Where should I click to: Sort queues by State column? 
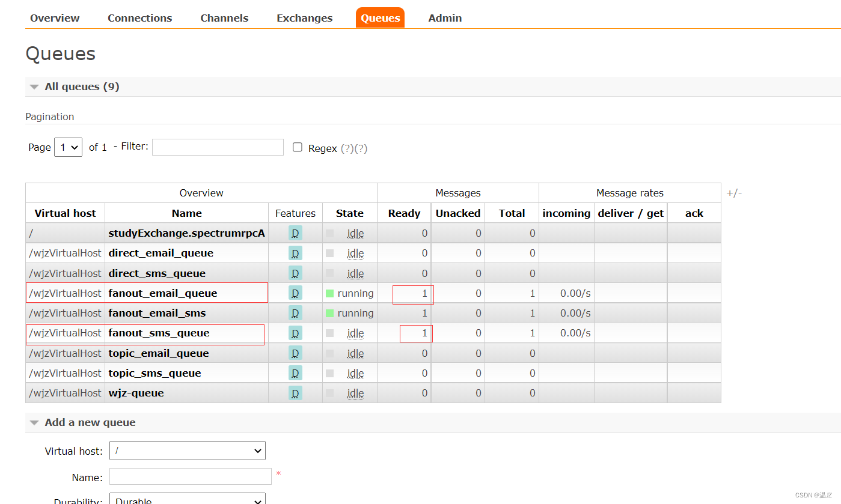pyautogui.click(x=350, y=213)
